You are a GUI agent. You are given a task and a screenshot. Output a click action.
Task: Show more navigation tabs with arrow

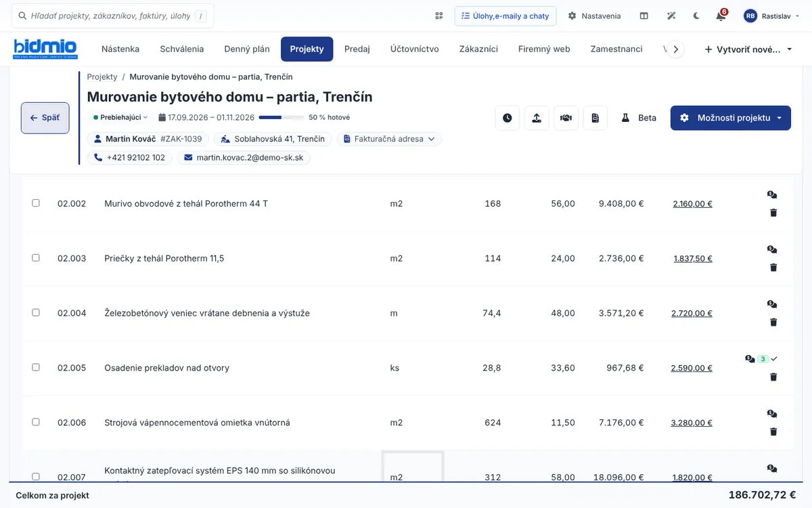point(675,49)
